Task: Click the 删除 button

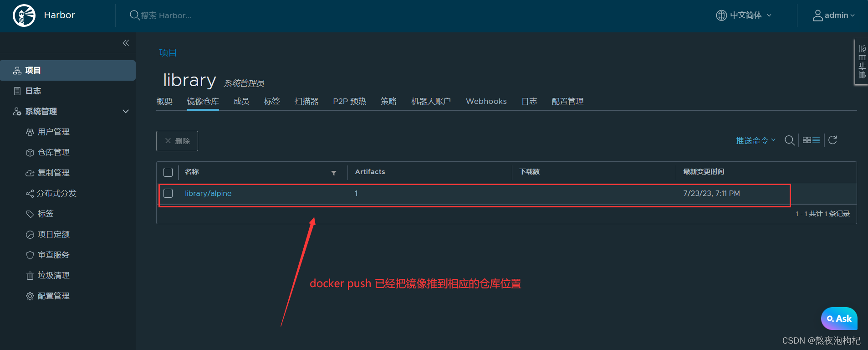Action: pos(177,141)
